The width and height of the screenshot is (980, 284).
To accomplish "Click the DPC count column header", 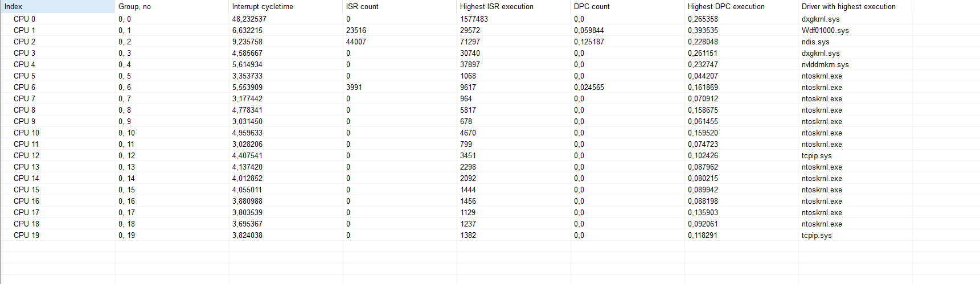I will pos(592,7).
